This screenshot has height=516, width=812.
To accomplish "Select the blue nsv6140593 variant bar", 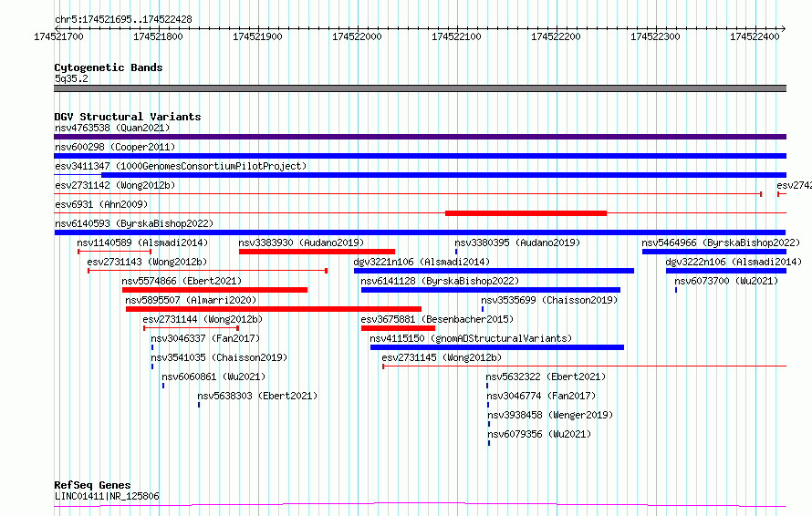I will click(420, 232).
